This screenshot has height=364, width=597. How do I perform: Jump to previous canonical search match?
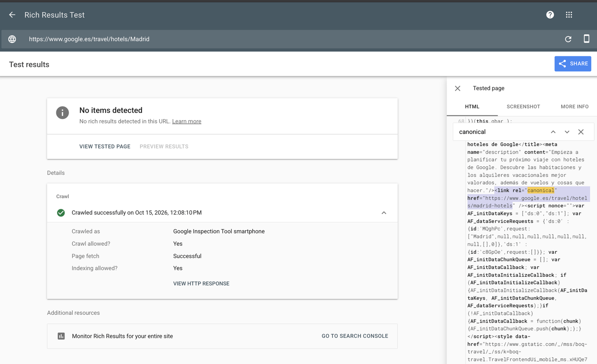pos(553,132)
